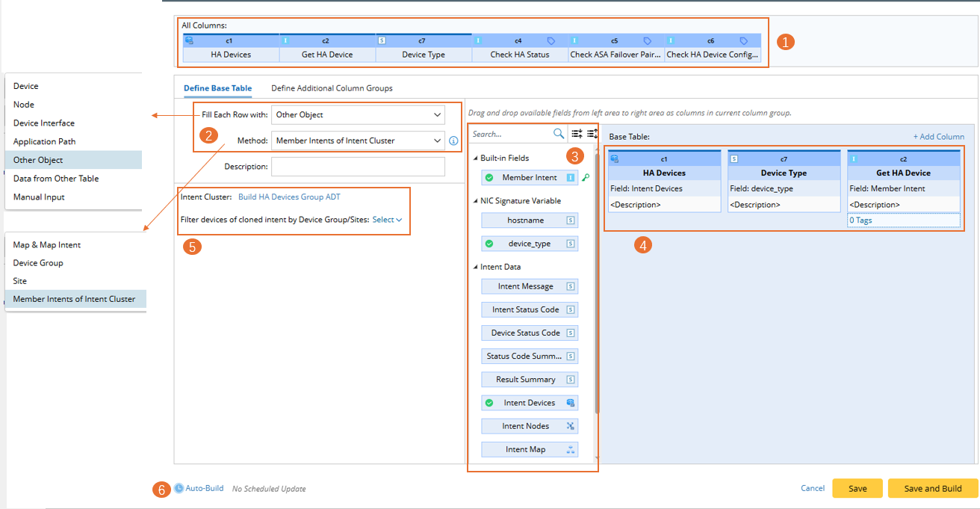Click the device icon on Base Table HA Devices card

point(615,158)
